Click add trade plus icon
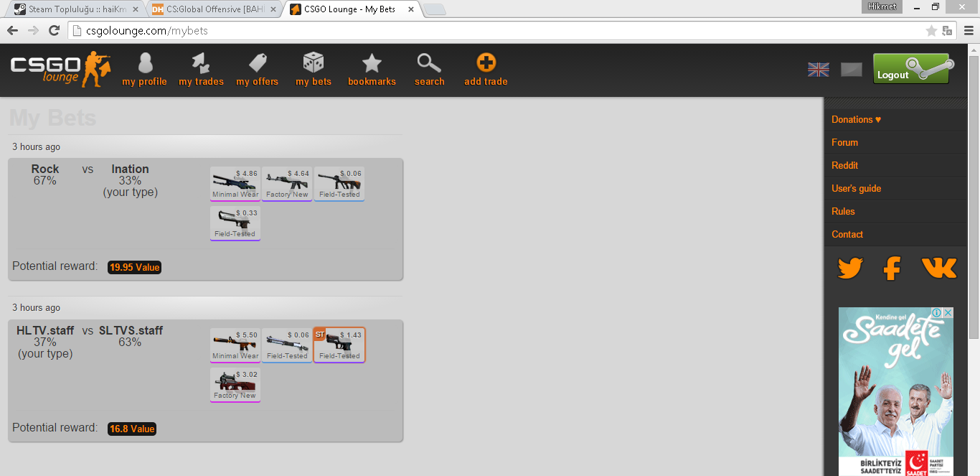Viewport: 980px width, 476px height. pos(486,62)
